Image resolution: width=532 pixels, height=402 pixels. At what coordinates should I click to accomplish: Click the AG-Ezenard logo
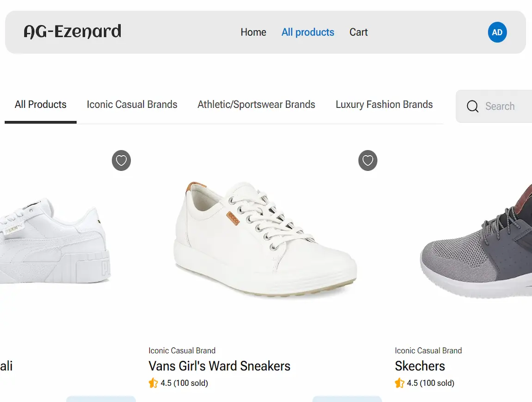72,31
